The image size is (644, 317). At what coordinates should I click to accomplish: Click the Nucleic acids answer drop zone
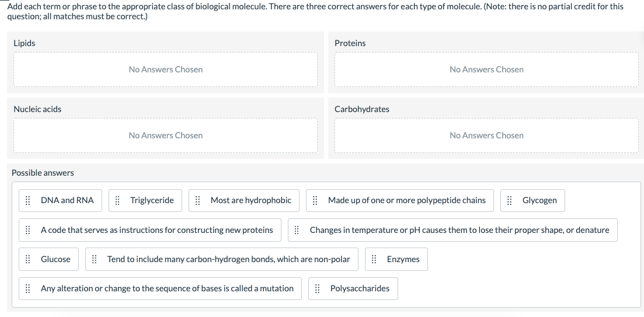166,135
